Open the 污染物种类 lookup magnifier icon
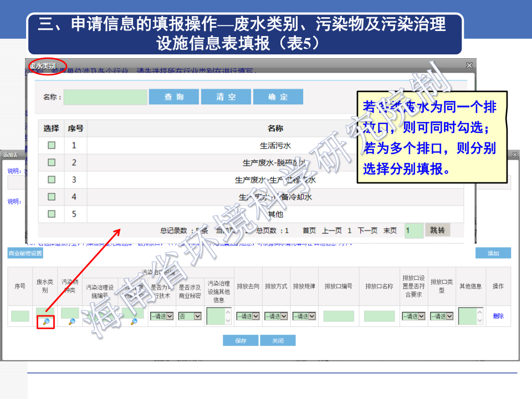Screen dimensions: 532x399 tap(71, 321)
